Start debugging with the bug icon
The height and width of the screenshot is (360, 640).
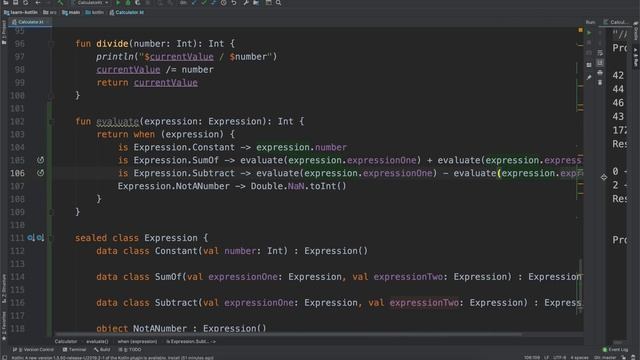coord(128,2)
